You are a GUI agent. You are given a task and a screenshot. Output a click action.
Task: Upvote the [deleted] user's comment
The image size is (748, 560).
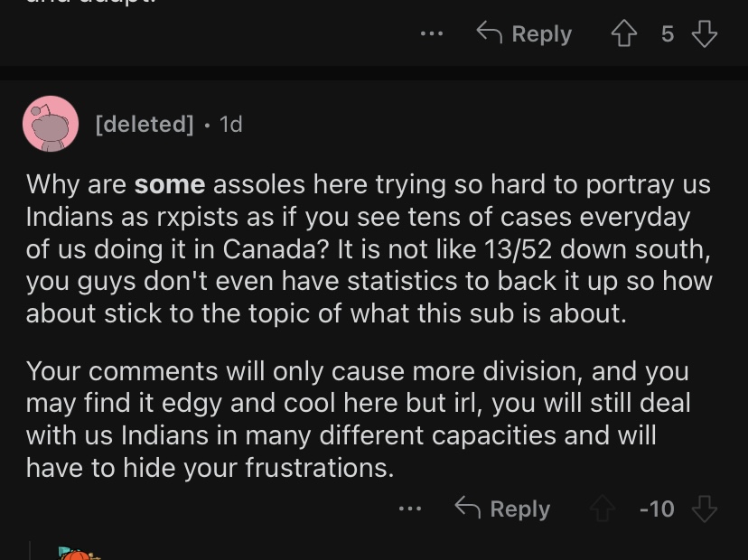coord(603,509)
